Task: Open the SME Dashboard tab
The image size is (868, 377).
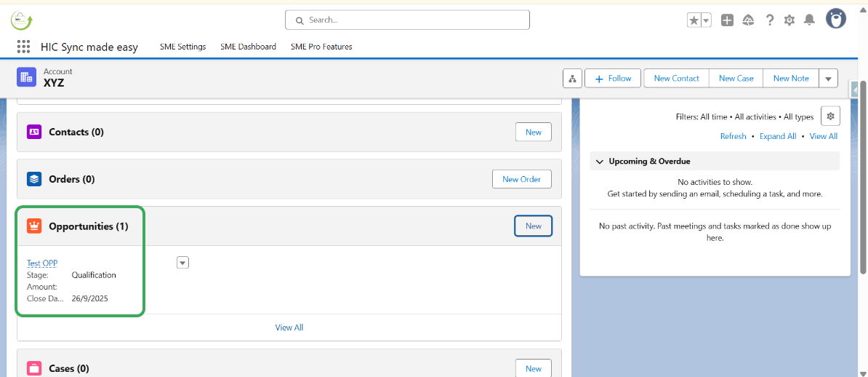Action: [x=248, y=47]
